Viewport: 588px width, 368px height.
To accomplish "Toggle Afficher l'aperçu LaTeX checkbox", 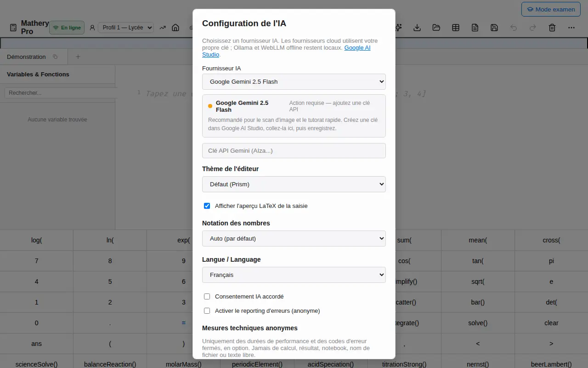I will pyautogui.click(x=207, y=206).
